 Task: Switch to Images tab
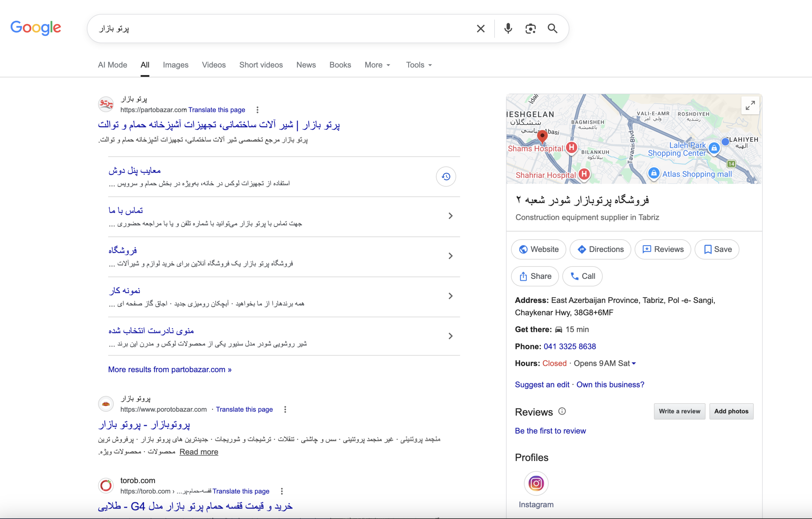(176, 65)
